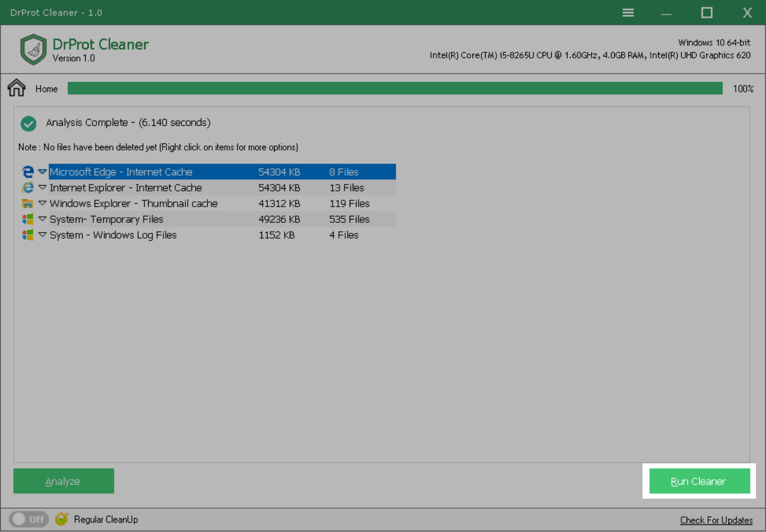Expand System - Windows Log Files entry
The height and width of the screenshot is (532, 766).
click(42, 235)
